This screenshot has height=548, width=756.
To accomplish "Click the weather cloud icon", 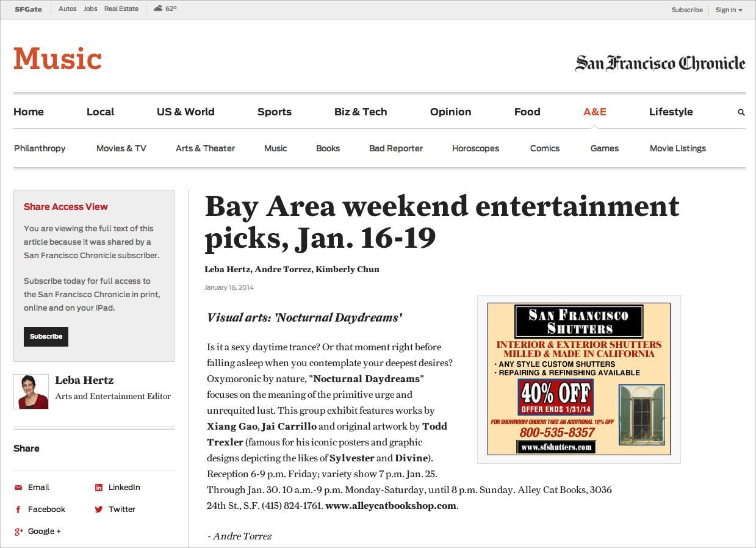I will 158,9.
